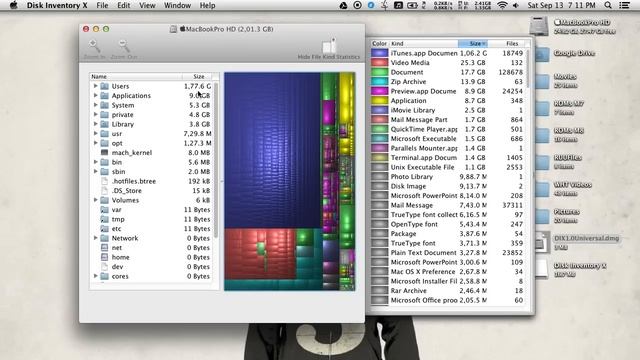Image resolution: width=640 pixels, height=360 pixels.
Task: Expand the Users folder
Action: (96, 86)
